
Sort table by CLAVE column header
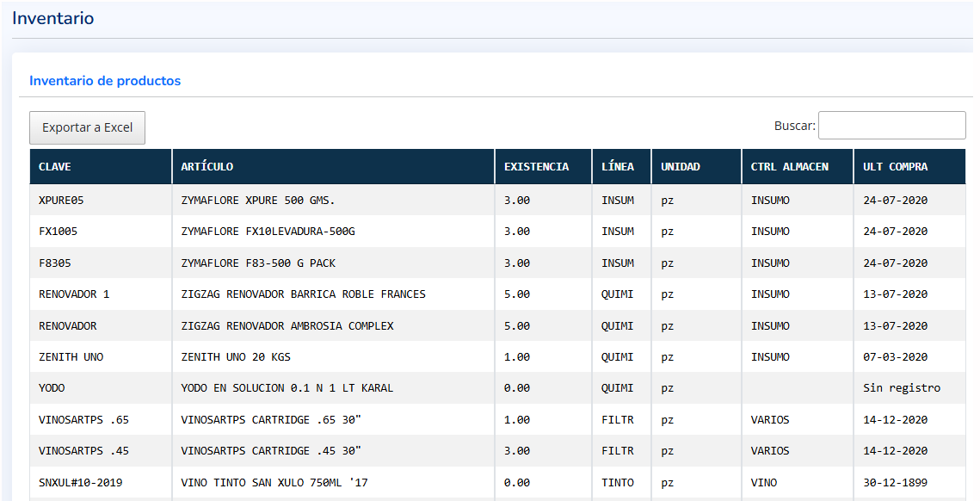pyautogui.click(x=55, y=167)
